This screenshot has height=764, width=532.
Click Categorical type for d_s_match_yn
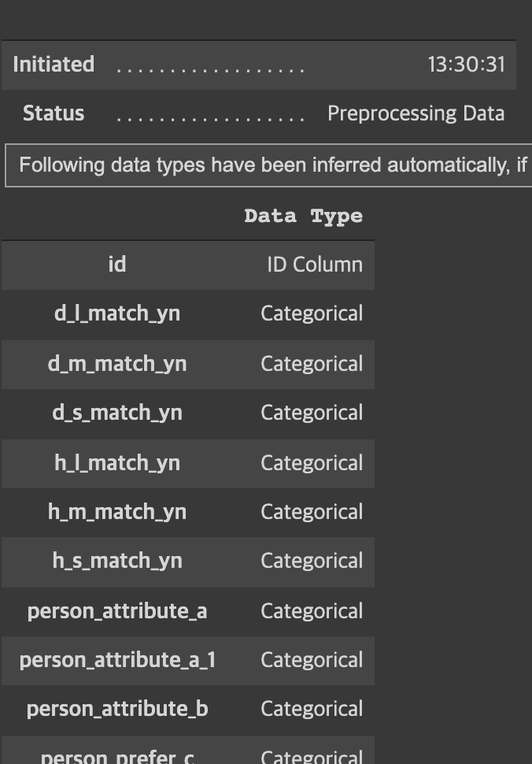tap(312, 413)
